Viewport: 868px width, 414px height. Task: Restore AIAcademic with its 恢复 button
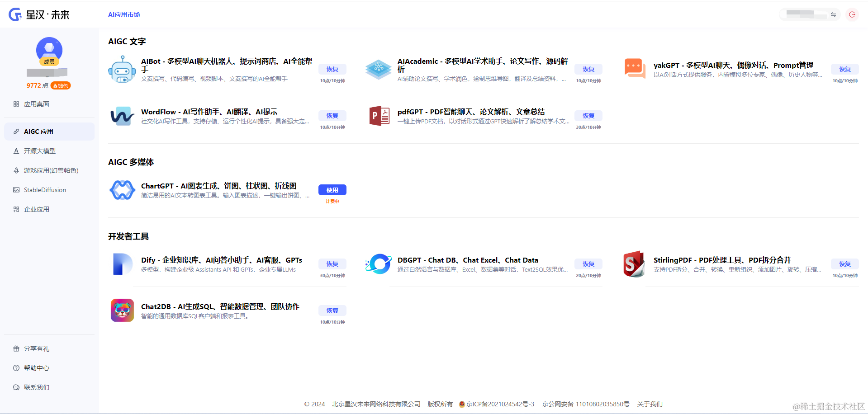click(x=588, y=69)
